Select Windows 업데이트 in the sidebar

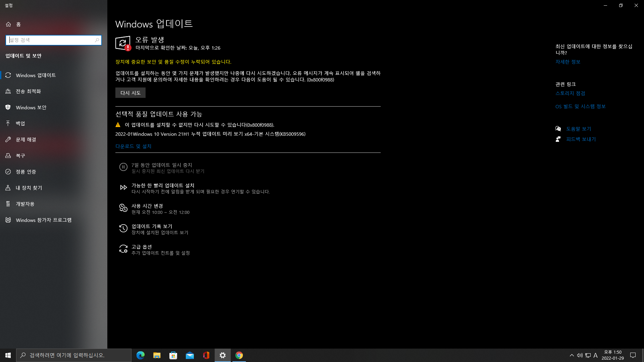tap(54, 75)
